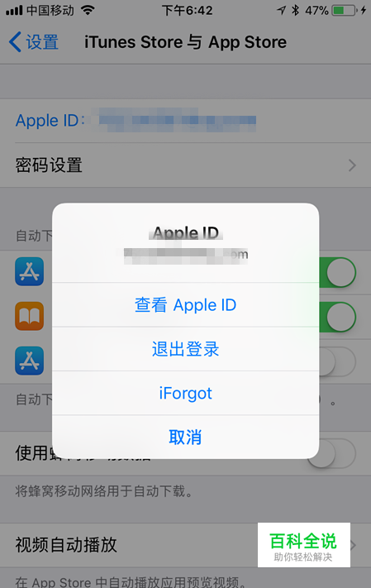Tap the first App Store icon
This screenshot has height=588, width=371.
coord(29,271)
